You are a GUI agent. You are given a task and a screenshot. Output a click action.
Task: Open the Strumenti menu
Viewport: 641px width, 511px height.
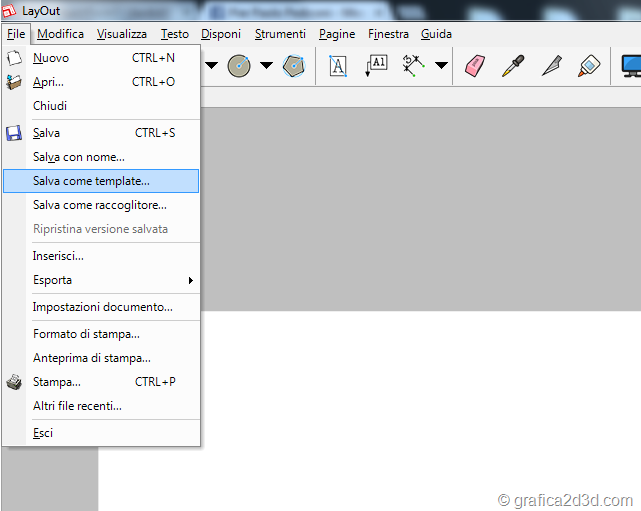point(280,34)
